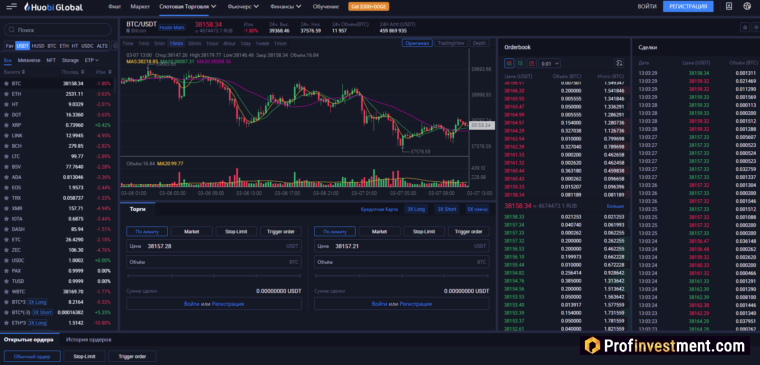Sort the list by Валюта column

click(x=15, y=72)
